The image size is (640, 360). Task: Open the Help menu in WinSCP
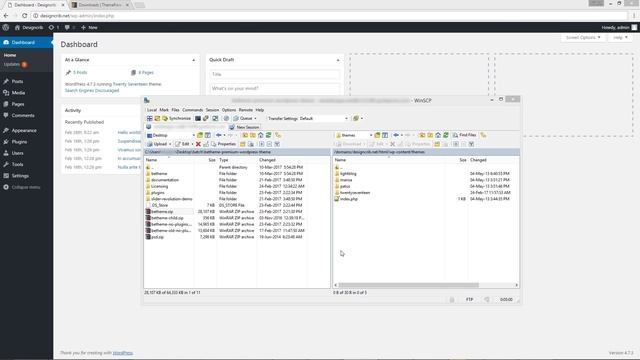[260, 110]
